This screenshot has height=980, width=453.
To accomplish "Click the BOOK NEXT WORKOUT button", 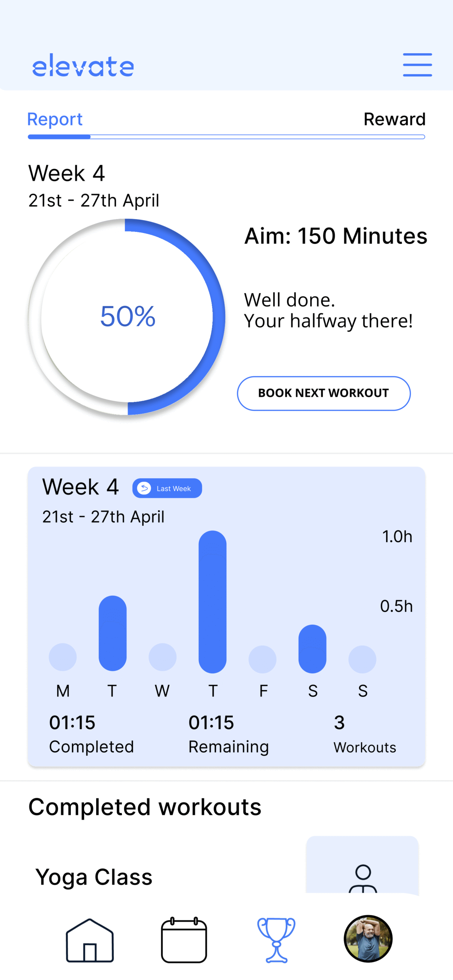I will click(x=324, y=393).
